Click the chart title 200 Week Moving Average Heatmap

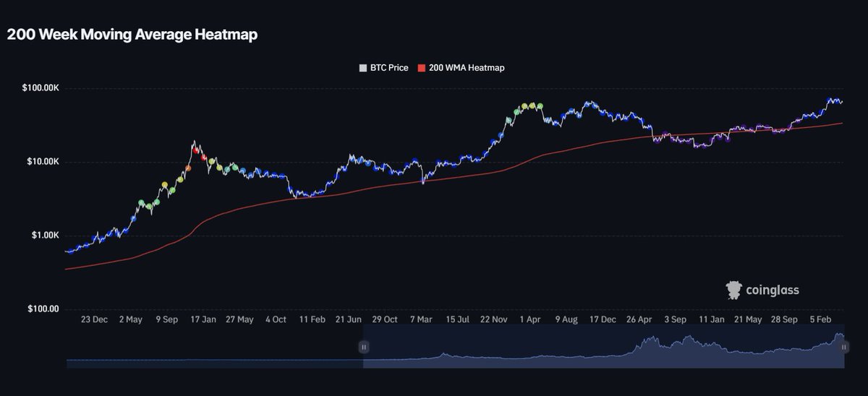tap(132, 34)
